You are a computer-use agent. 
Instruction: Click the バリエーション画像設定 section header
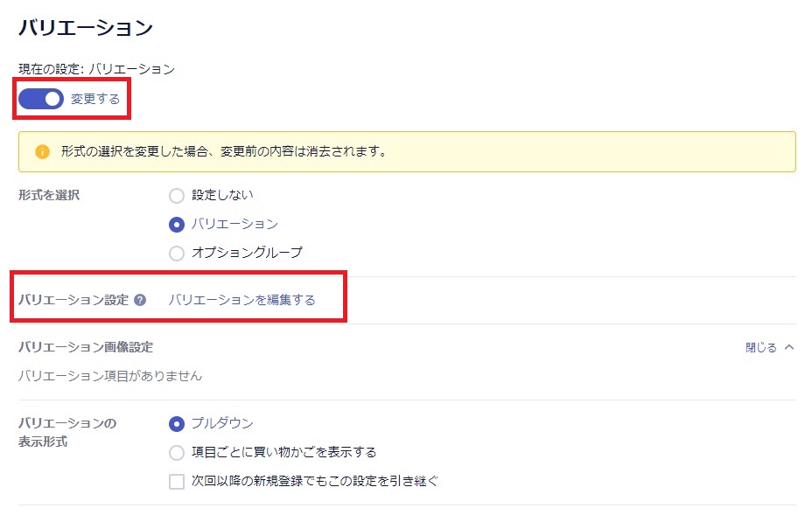click(86, 347)
